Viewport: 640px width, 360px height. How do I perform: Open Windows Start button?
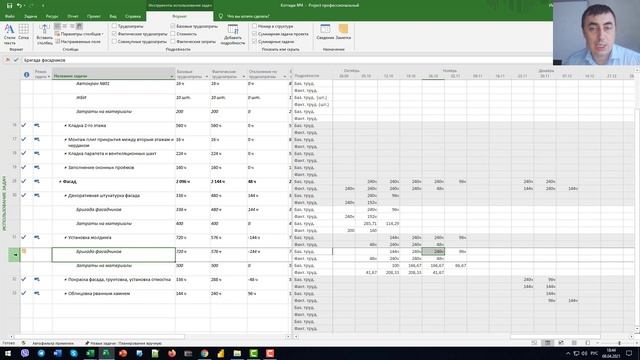pyautogui.click(x=8, y=353)
